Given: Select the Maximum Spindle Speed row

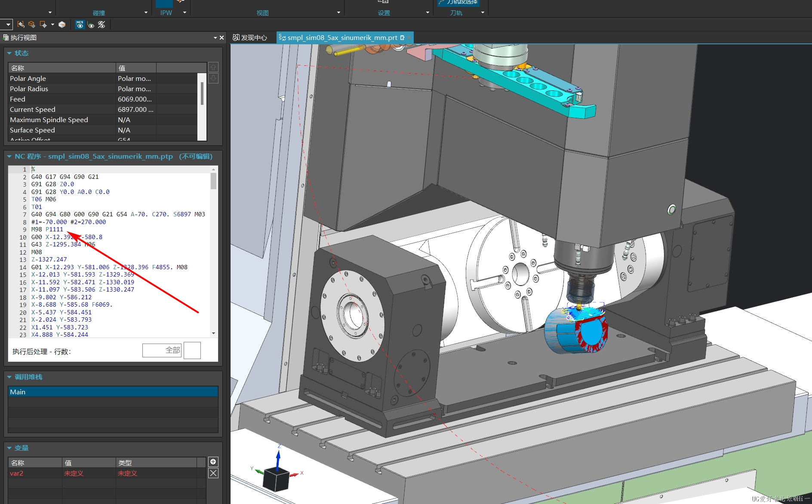Looking at the screenshot, I should [x=103, y=120].
